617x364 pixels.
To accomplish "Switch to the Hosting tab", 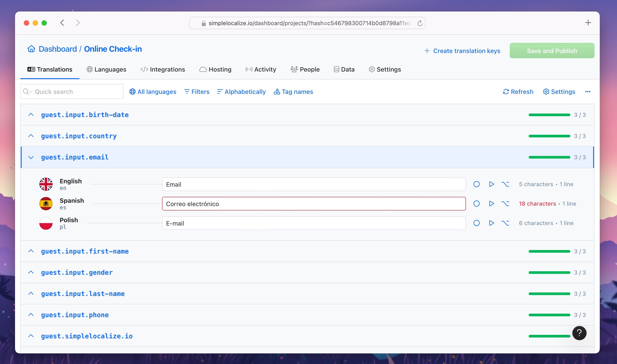I will (215, 69).
